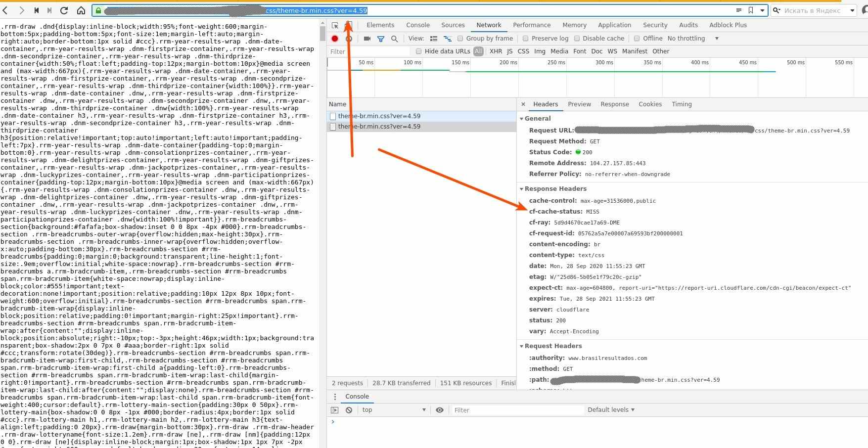Click the rewind navigation icon
The height and width of the screenshot is (448, 868).
pyautogui.click(x=37, y=10)
